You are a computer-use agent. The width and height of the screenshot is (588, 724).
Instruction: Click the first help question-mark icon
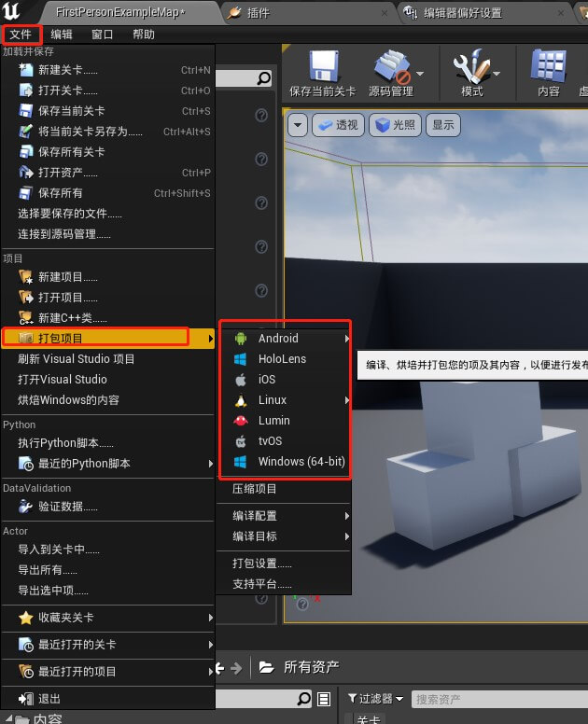click(x=261, y=115)
